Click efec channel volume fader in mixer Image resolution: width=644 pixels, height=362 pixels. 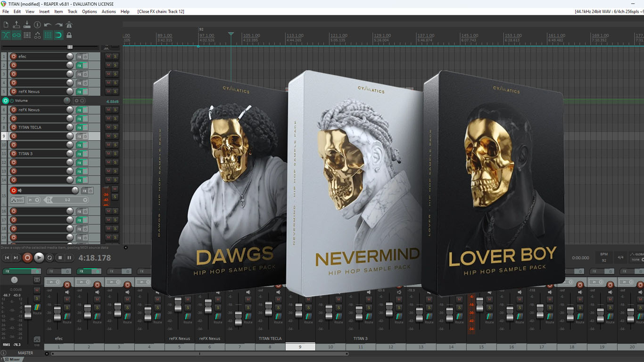58,313
